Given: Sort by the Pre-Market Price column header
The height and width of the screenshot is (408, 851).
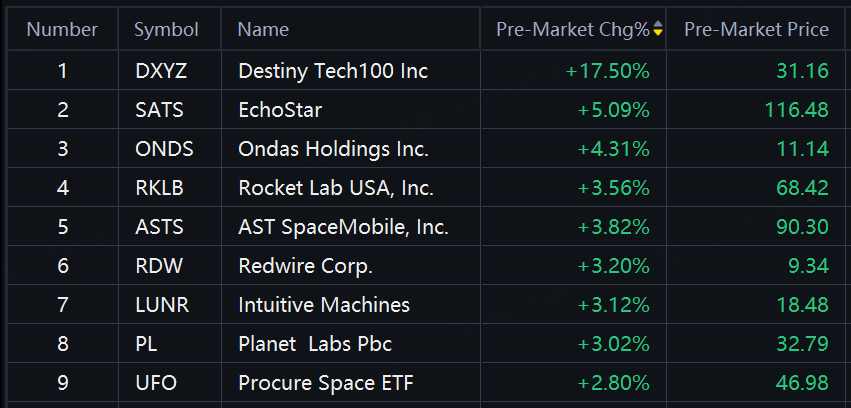Looking at the screenshot, I should pyautogui.click(x=756, y=30).
